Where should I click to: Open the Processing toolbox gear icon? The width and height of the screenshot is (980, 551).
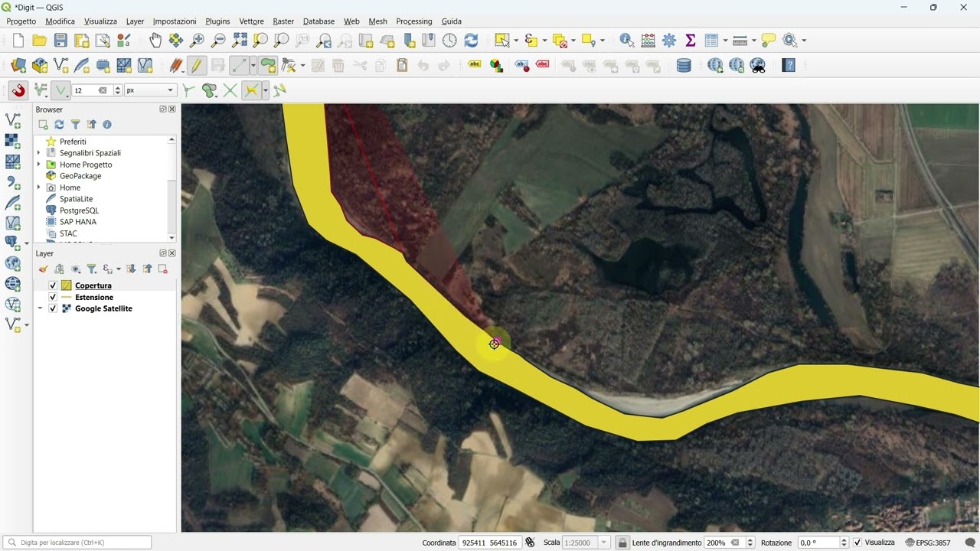[669, 41]
